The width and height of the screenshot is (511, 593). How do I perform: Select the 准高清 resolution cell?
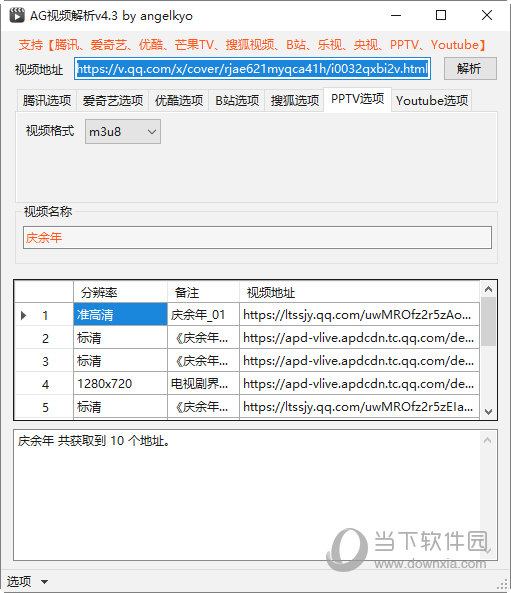tap(120, 315)
